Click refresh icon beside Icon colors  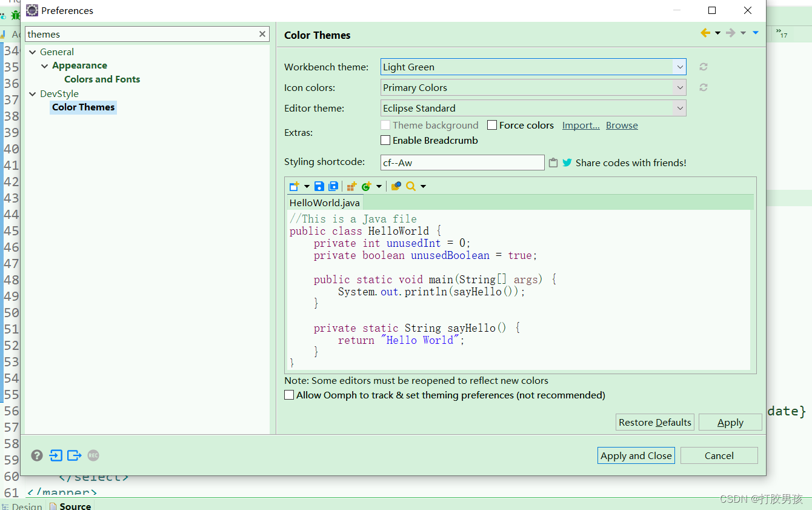(704, 87)
